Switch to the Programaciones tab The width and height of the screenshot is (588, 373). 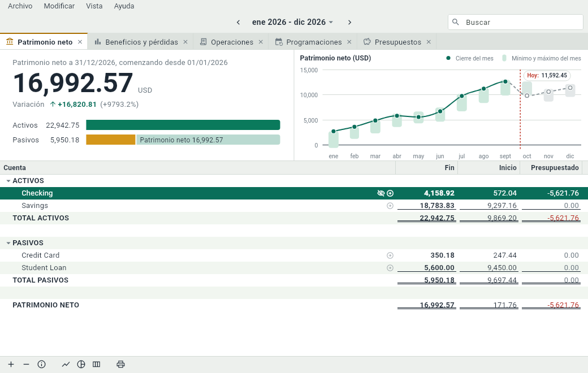point(314,42)
